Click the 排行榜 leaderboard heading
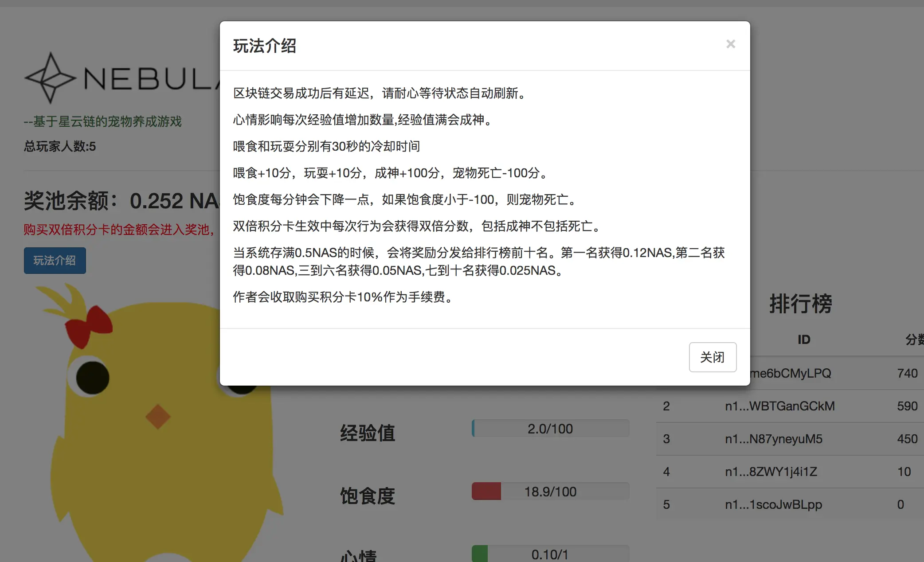Image resolution: width=924 pixels, height=562 pixels. pos(800,304)
